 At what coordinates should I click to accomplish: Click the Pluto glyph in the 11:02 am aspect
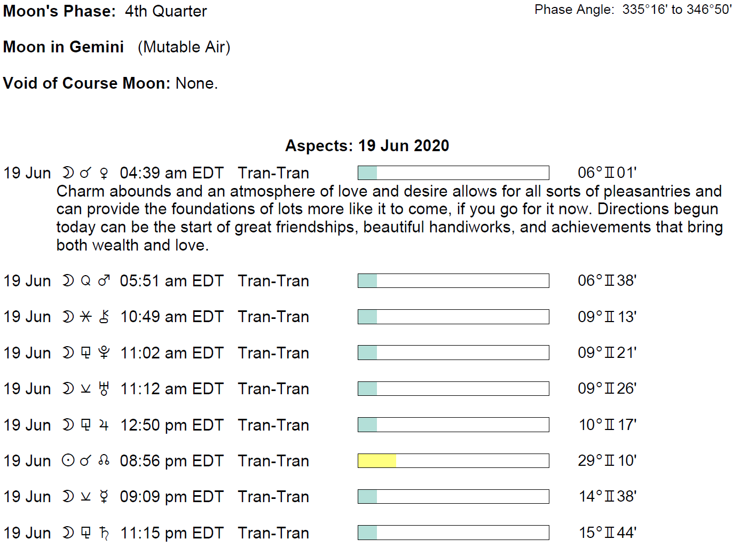104,353
